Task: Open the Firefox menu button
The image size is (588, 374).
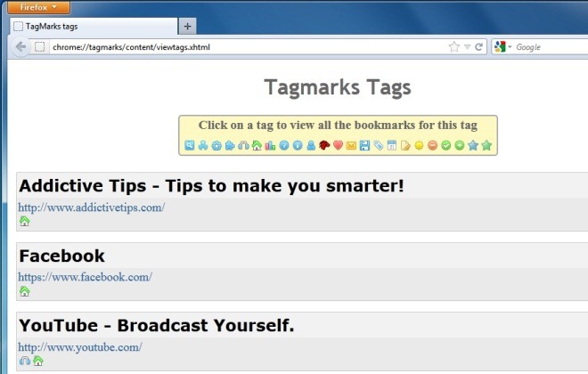Action: click(x=38, y=7)
